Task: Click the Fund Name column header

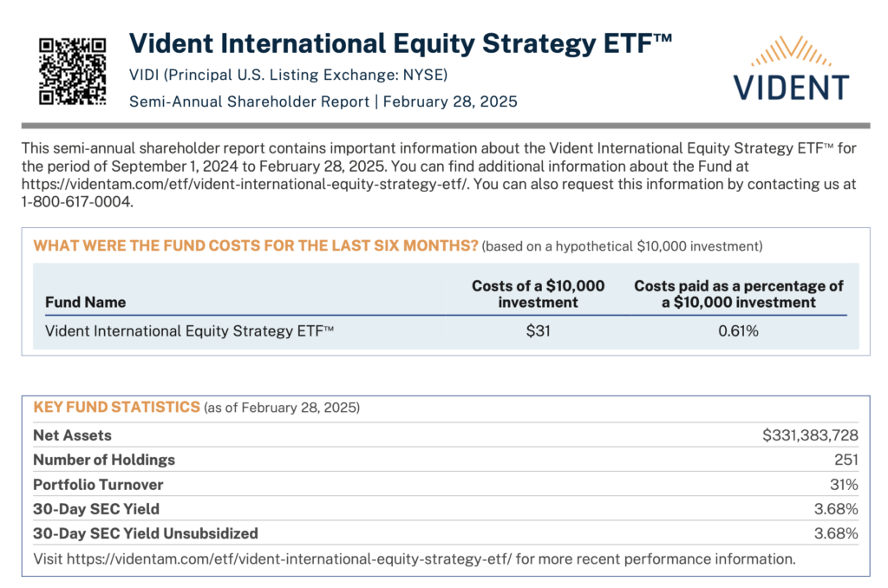Action: tap(86, 303)
